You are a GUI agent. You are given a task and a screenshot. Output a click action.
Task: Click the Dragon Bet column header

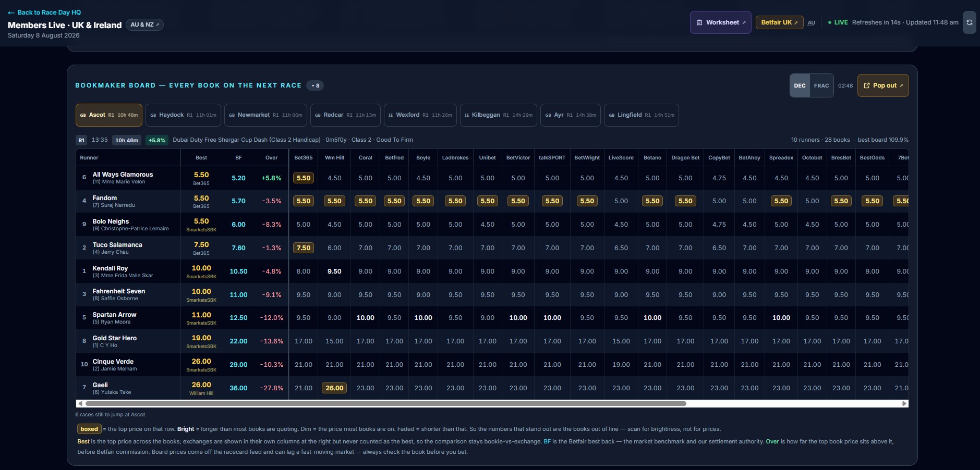click(x=685, y=157)
